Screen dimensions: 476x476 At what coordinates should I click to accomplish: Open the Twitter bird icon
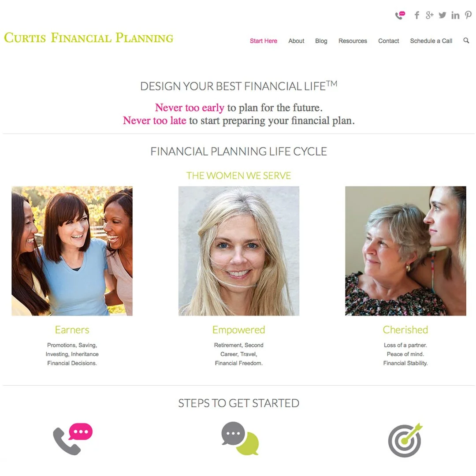click(443, 15)
